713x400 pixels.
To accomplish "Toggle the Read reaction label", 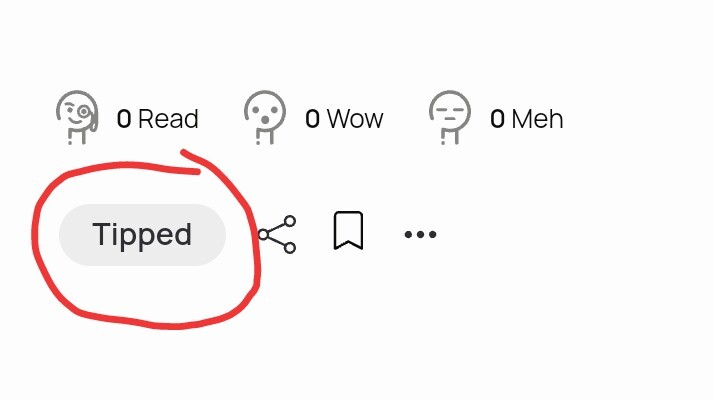I will pyautogui.click(x=168, y=119).
